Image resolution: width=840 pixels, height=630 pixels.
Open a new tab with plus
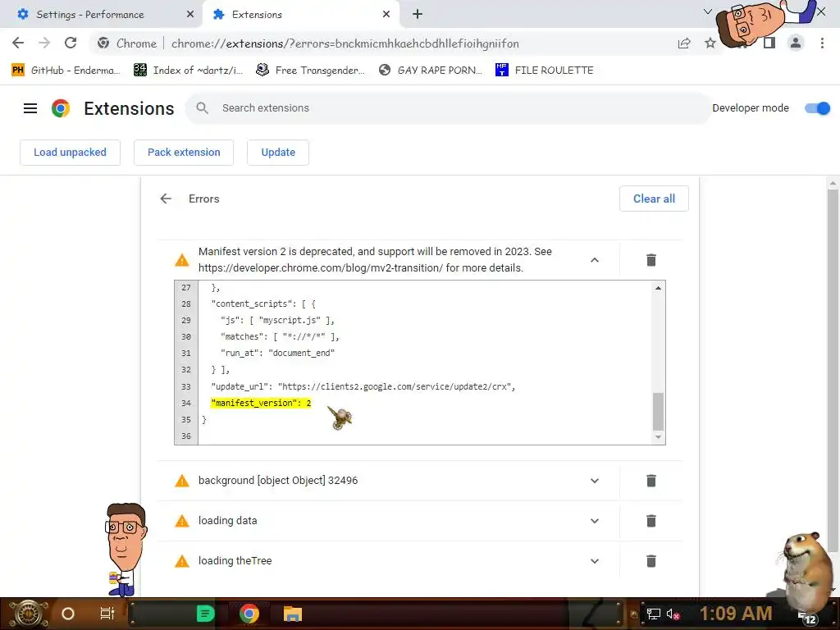click(x=418, y=15)
